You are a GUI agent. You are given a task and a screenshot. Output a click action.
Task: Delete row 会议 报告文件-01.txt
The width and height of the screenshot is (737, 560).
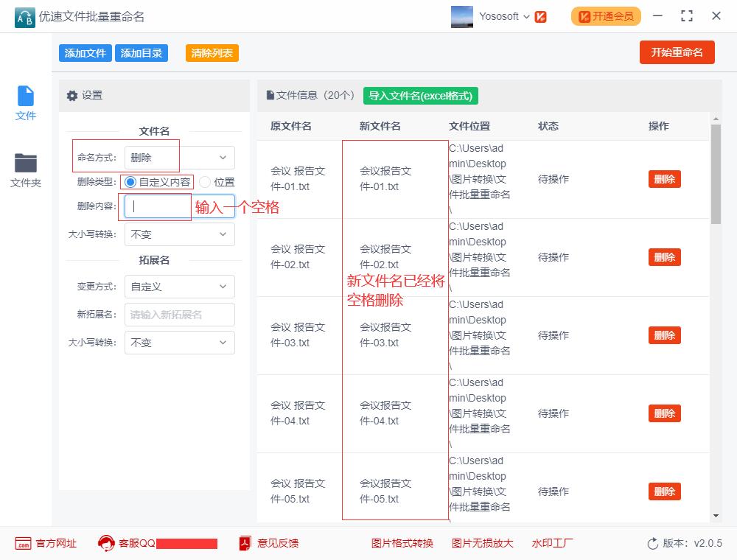tap(665, 179)
